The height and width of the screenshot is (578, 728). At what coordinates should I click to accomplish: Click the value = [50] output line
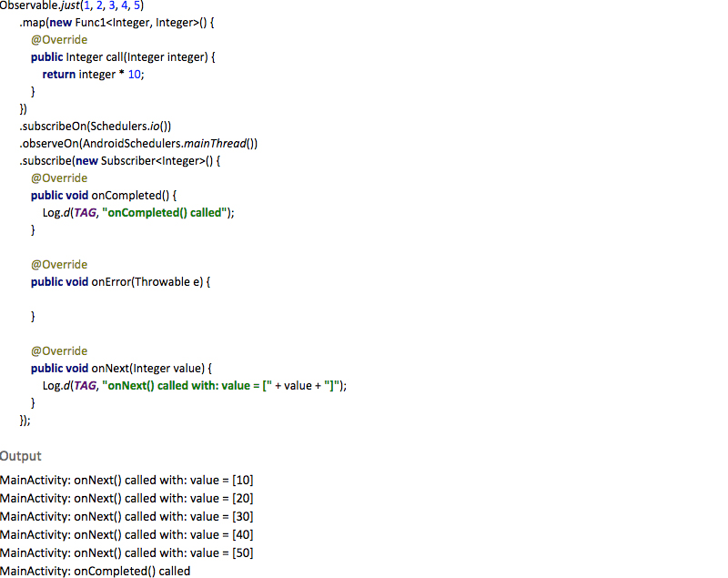[127, 553]
